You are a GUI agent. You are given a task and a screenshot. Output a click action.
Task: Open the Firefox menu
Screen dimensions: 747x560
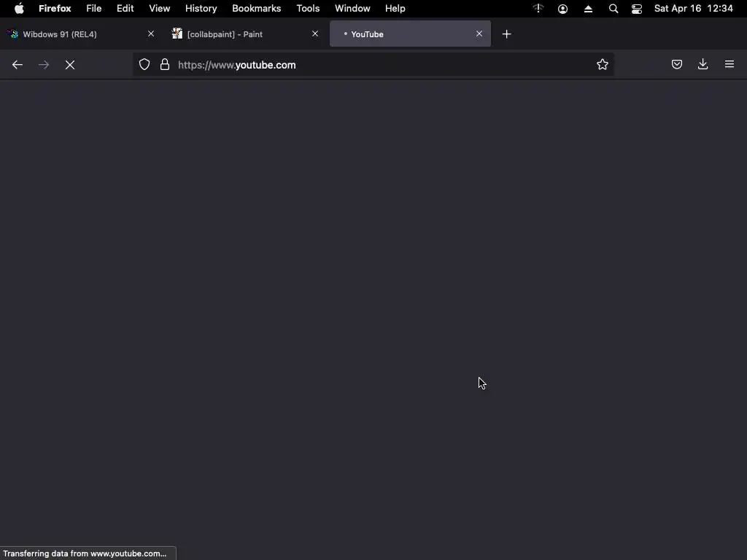click(55, 8)
